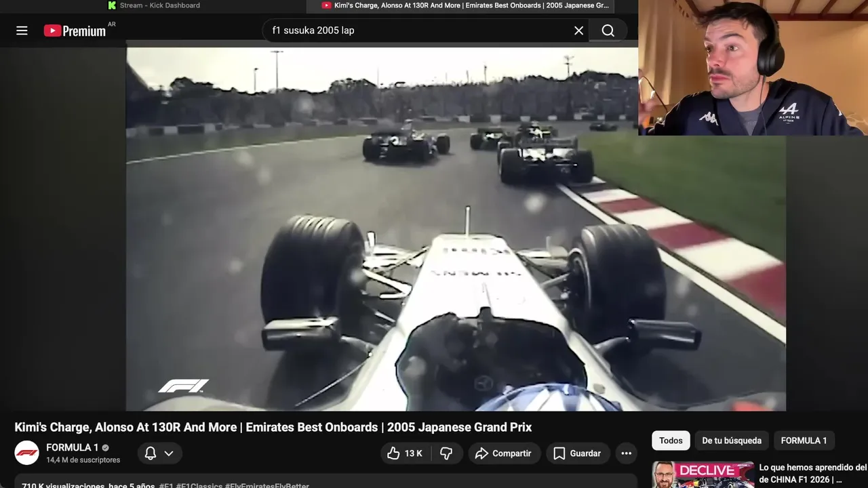Open 'Lo que hemos aprendido' video title
Screen dimensions: 868x488
812,473
